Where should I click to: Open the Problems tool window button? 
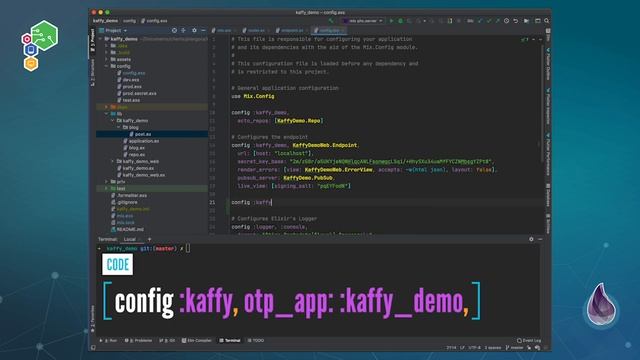(x=138, y=340)
